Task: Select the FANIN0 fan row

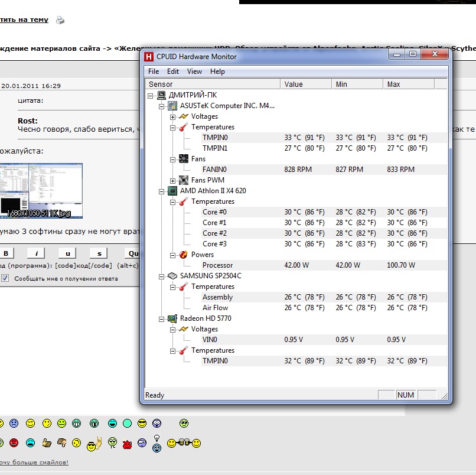Action: (324, 170)
